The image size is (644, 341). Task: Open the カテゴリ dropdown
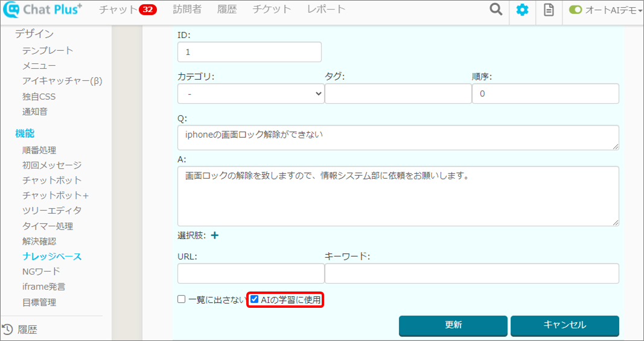coord(250,94)
